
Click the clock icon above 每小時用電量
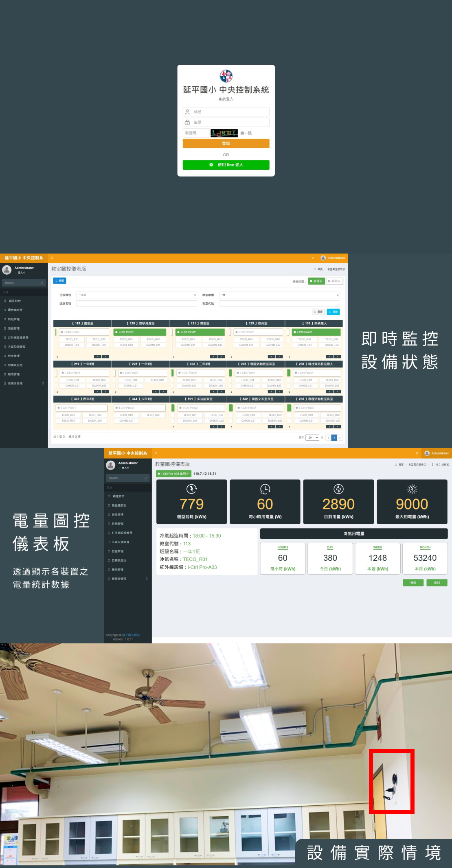tap(265, 489)
